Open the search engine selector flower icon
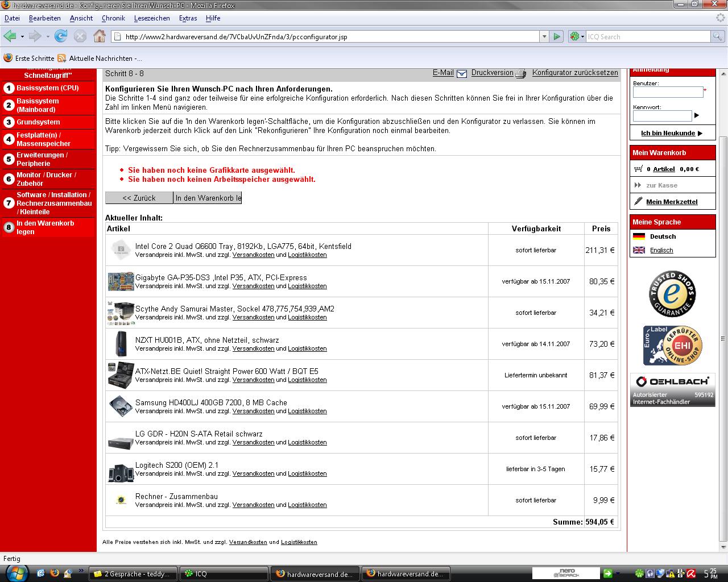The width and height of the screenshot is (728, 582). pyautogui.click(x=574, y=36)
